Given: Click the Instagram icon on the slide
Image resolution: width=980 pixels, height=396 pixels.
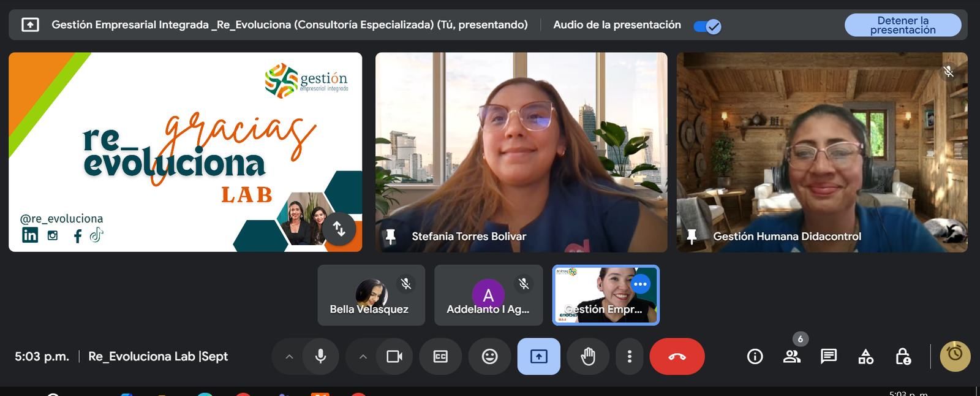Looking at the screenshot, I should click(x=53, y=235).
